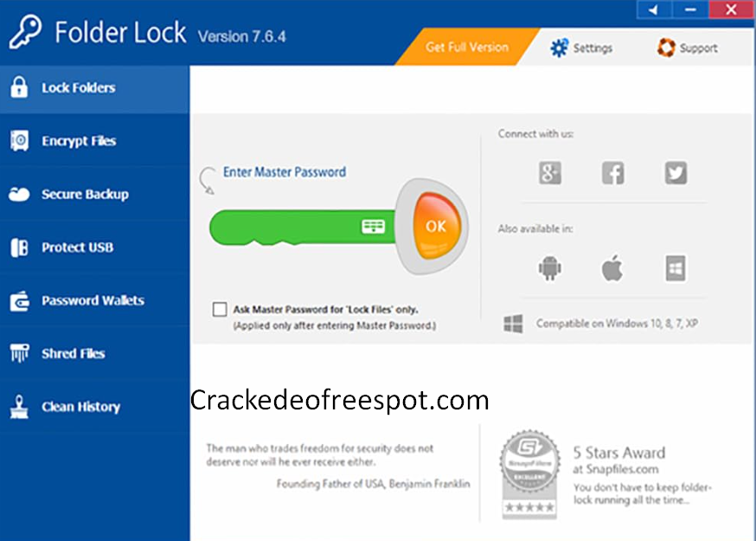Select Encrypt Files in sidebar
This screenshot has height=541, width=756.
(x=94, y=141)
